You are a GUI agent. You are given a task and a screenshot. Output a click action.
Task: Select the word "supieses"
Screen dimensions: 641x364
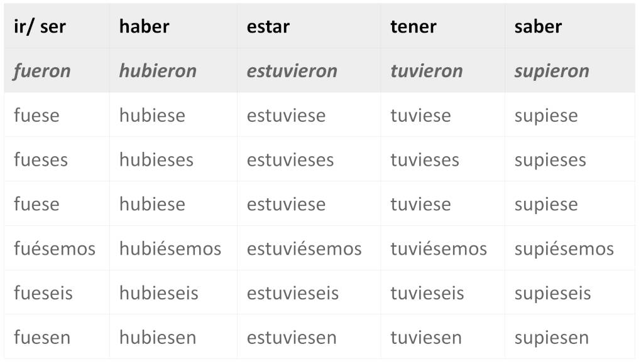coord(550,159)
